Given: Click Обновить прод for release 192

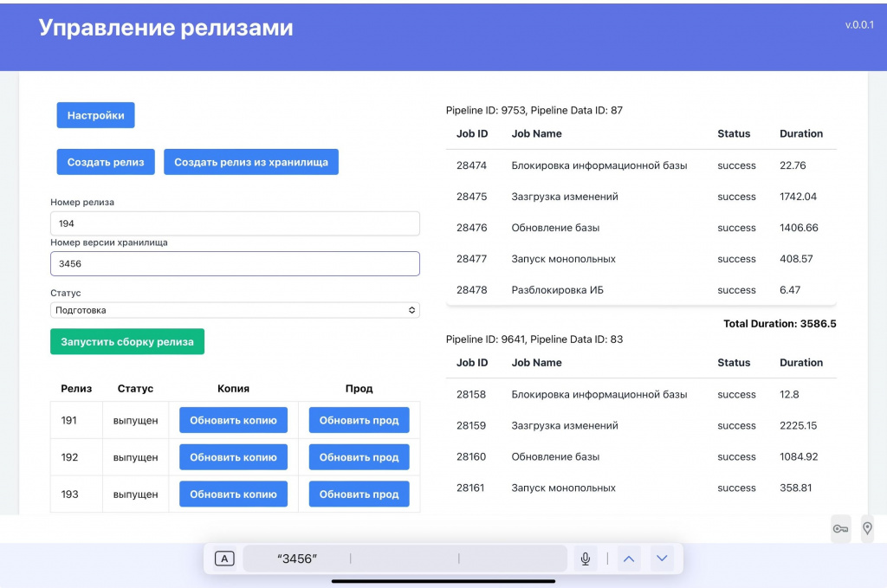Looking at the screenshot, I should 359,456.
